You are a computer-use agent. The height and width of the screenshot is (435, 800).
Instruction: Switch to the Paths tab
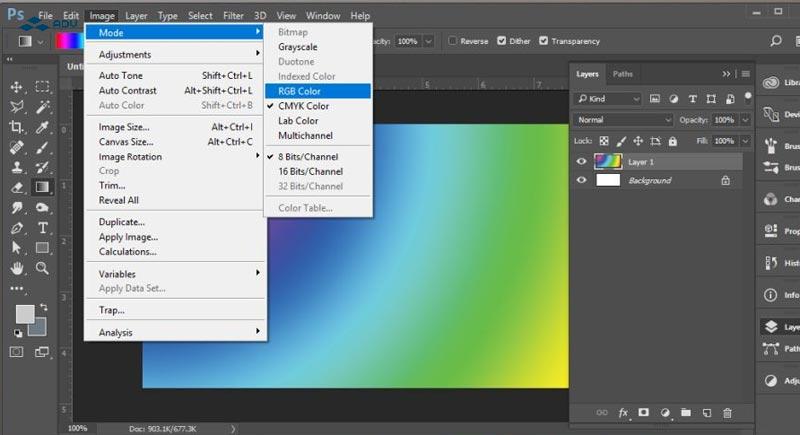[623, 74]
